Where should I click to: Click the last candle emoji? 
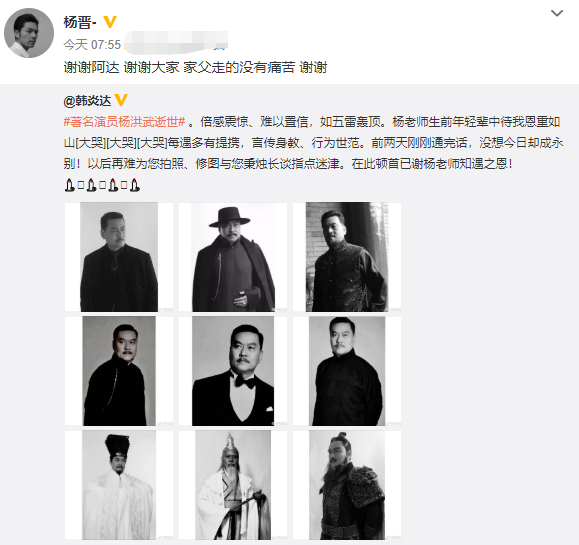[135, 185]
